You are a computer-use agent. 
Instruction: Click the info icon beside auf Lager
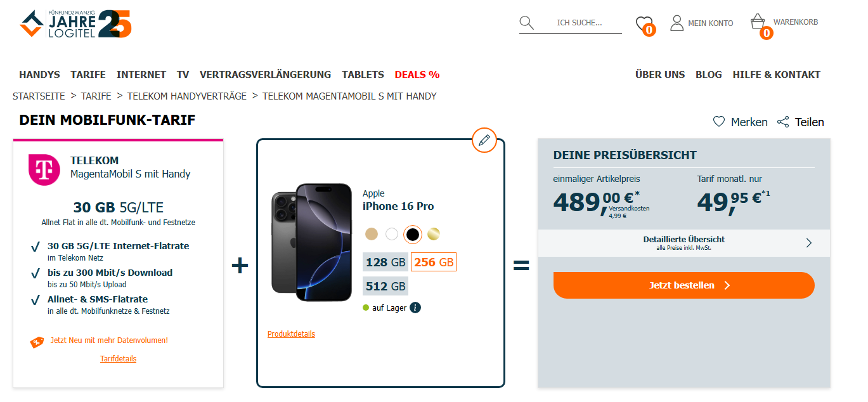click(415, 308)
